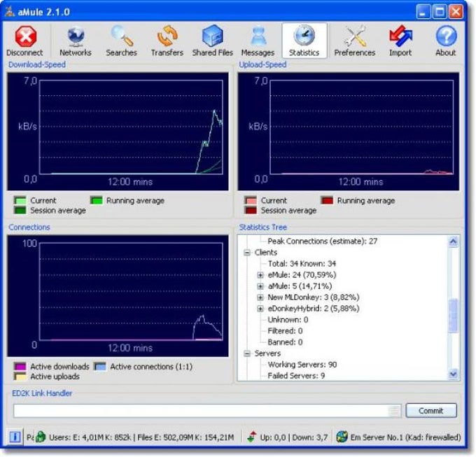The height and width of the screenshot is (457, 476).
Task: Click the Active downloads color swatch
Action: pyautogui.click(x=20, y=367)
